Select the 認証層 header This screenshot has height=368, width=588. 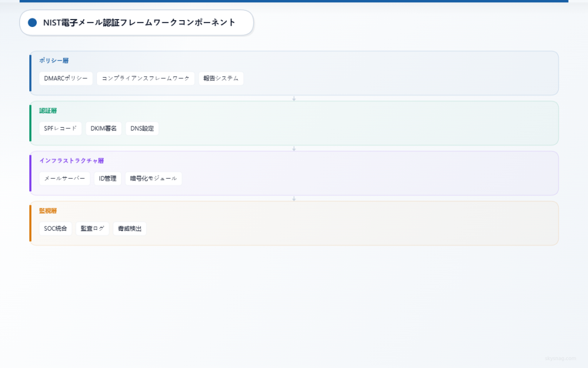coord(48,110)
